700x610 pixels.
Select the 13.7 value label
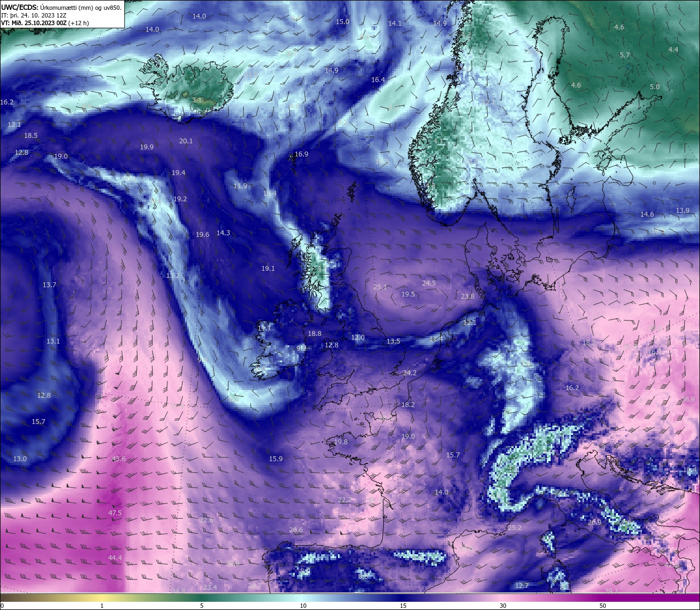tap(49, 285)
